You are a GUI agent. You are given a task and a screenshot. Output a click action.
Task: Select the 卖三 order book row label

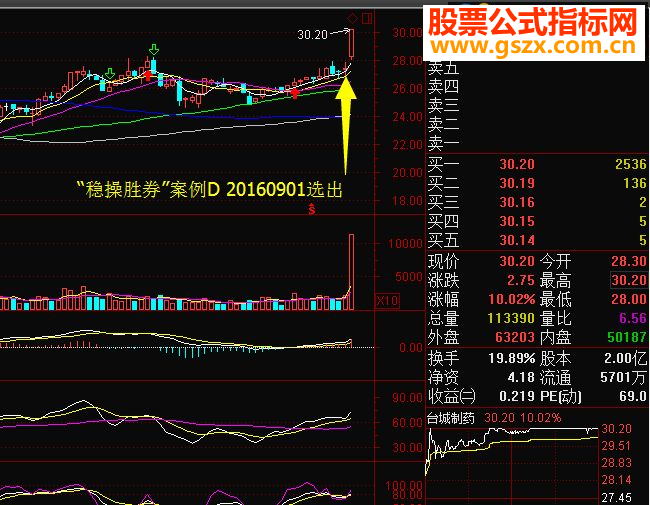[443, 106]
